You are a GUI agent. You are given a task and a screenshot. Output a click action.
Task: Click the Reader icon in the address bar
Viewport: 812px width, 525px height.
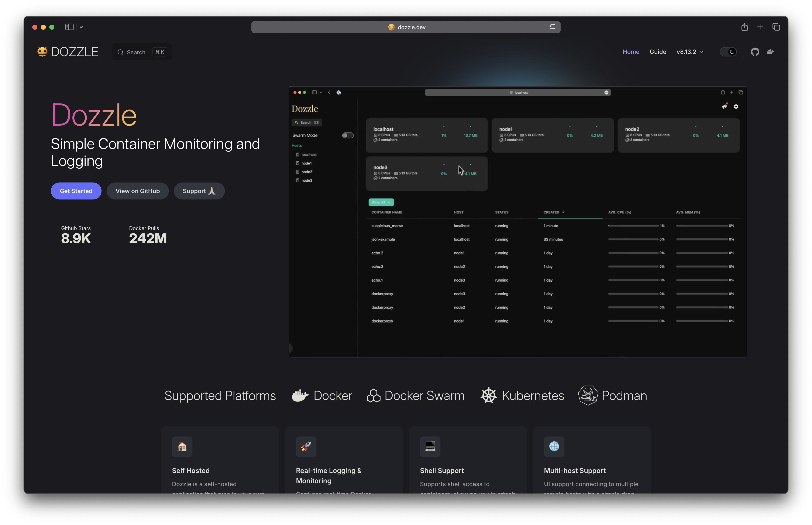click(553, 27)
